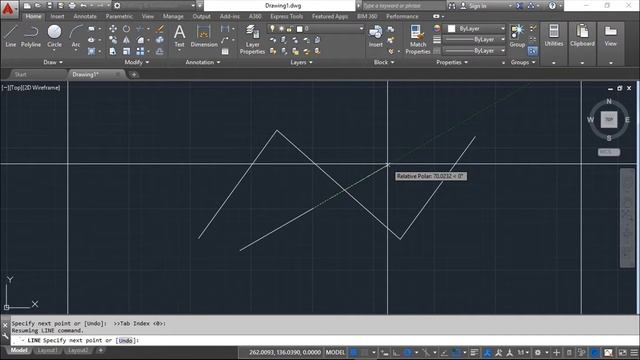Choose the Rotate tool in Modify panel
Screen dimensions: 640x360
(127, 29)
